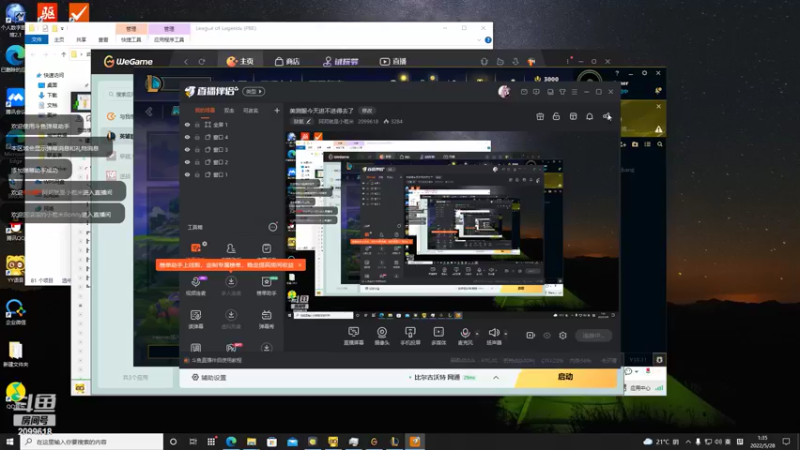Add desktop screen source in stream tool

[353, 336]
